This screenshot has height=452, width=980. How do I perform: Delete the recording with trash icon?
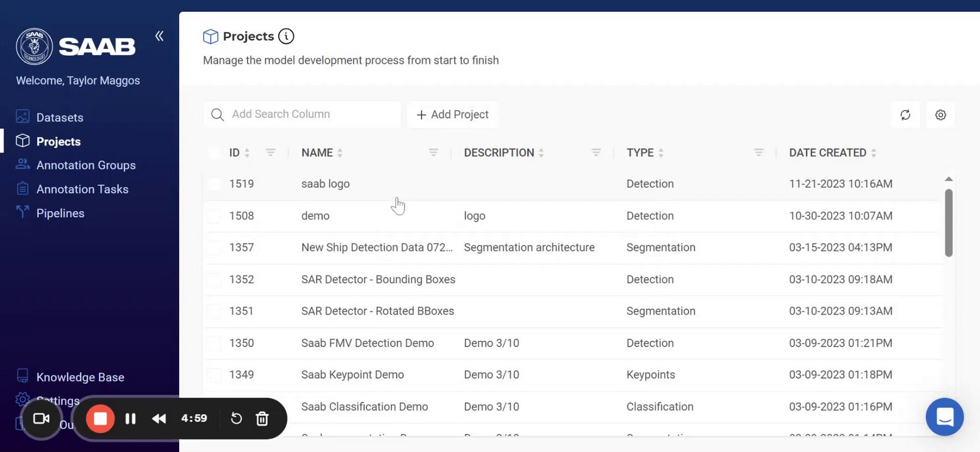263,419
